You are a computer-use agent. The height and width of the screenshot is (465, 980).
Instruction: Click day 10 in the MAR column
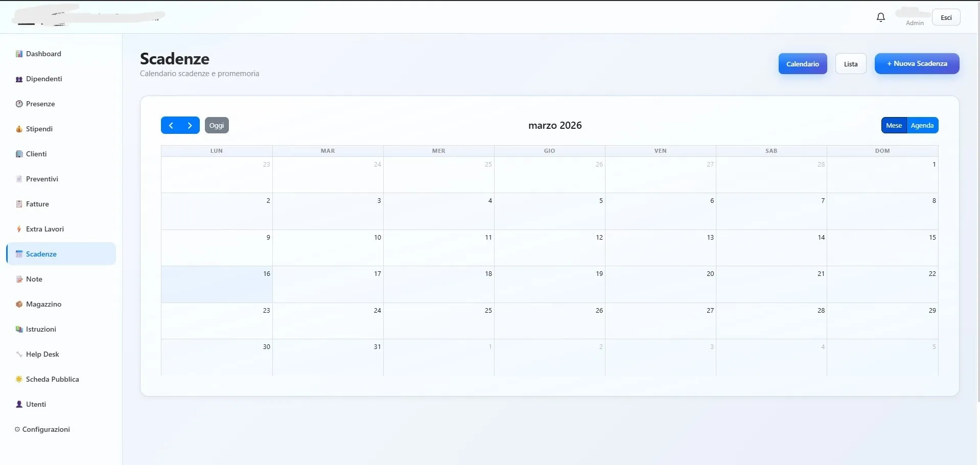328,248
